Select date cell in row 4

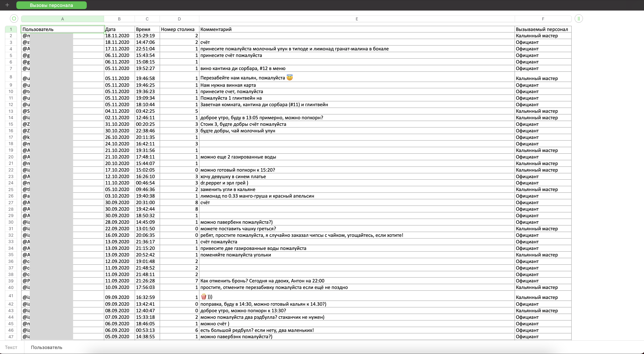[x=119, y=49]
